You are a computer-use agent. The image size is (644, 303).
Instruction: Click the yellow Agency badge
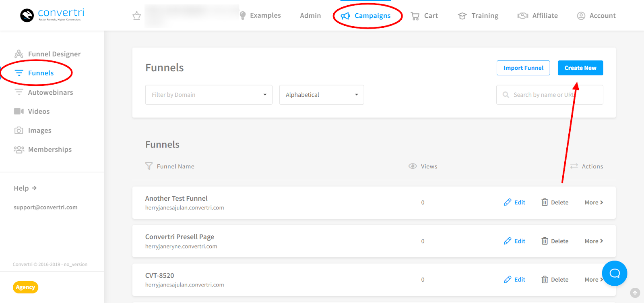(25, 287)
